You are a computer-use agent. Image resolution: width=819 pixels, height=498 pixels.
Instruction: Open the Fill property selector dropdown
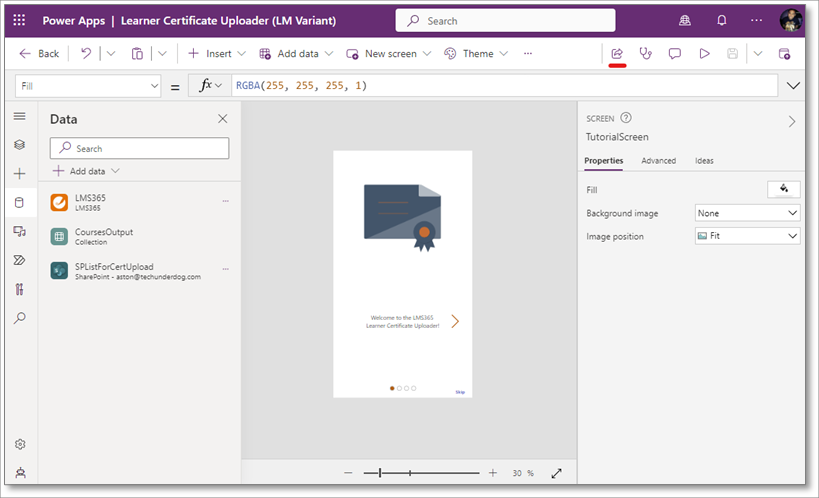88,86
